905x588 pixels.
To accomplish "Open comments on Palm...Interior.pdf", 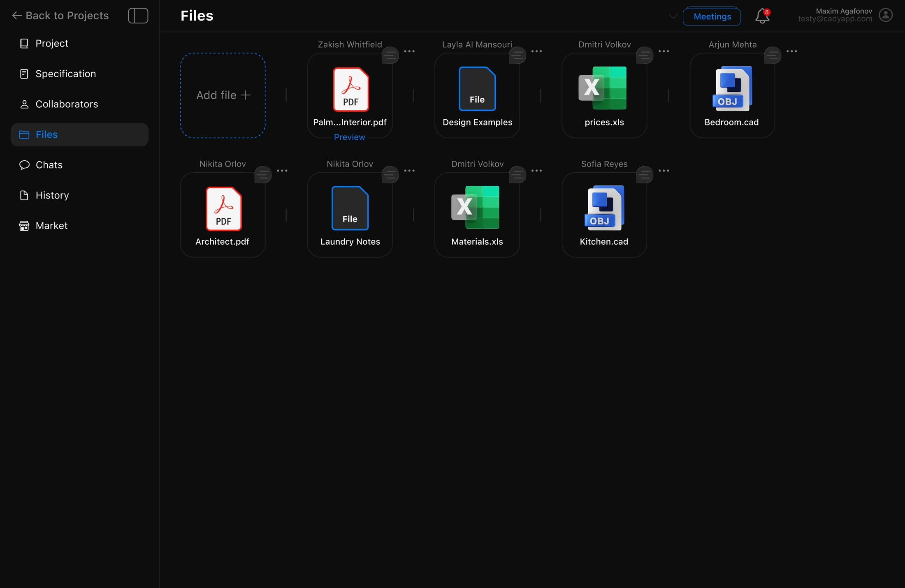I will [x=390, y=55].
